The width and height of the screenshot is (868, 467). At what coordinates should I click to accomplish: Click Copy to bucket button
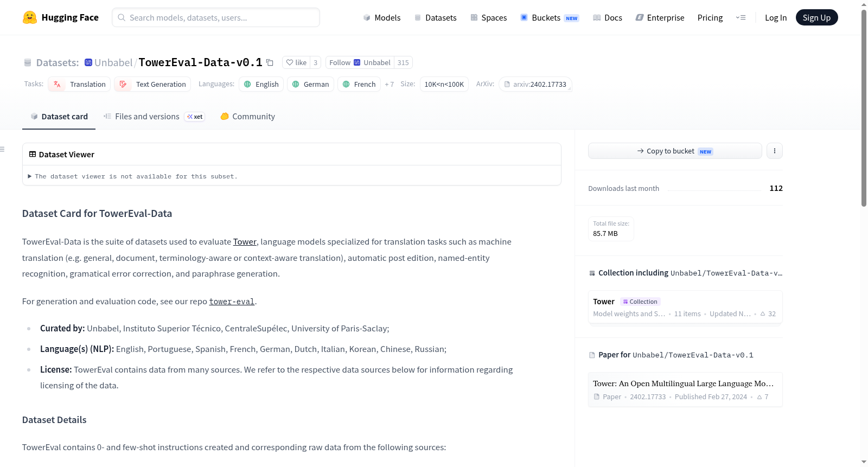675,151
